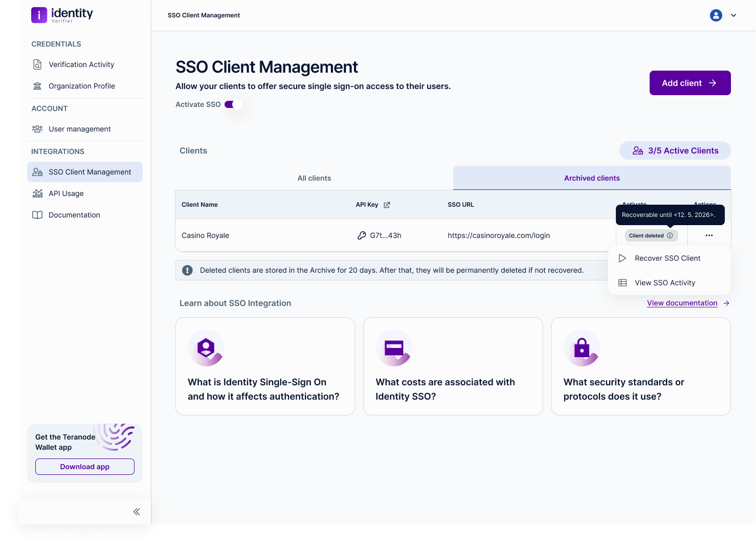The height and width of the screenshot is (547, 756).
Task: Click the Add client button
Action: (690, 83)
